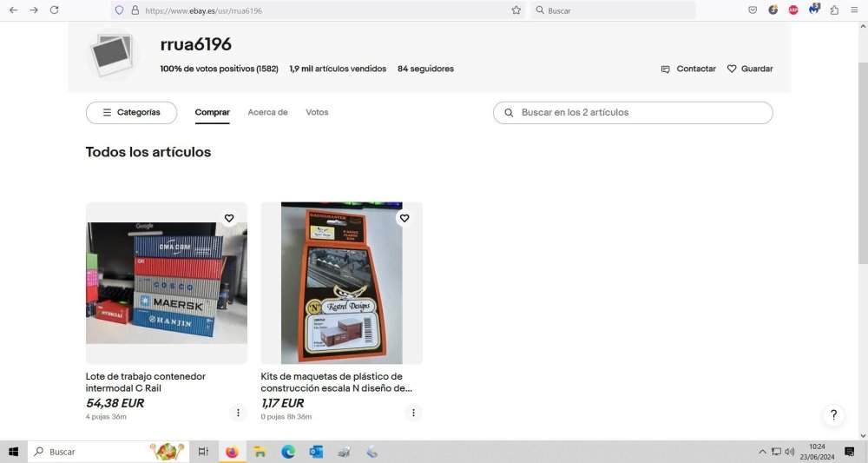This screenshot has height=463, width=868.
Task: Open Task View from the taskbar
Action: (x=203, y=452)
